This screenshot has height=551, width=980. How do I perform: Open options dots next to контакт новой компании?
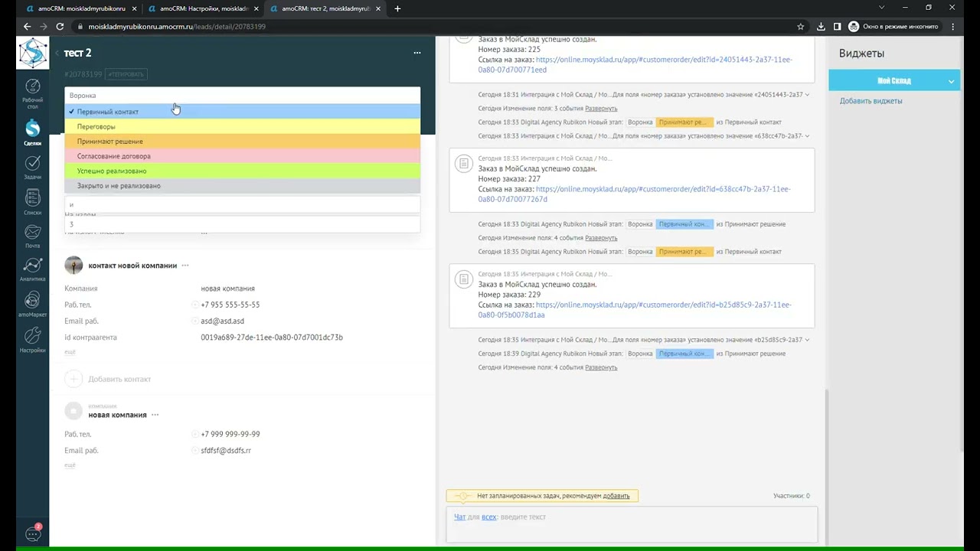pos(185,266)
